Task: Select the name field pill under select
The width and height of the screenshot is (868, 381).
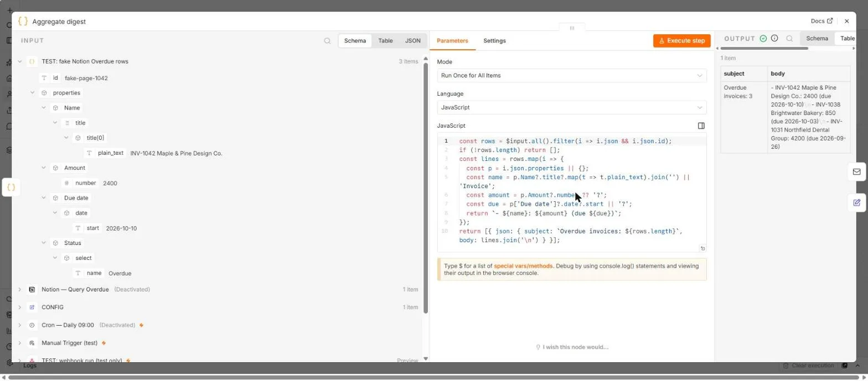Action: (89, 273)
